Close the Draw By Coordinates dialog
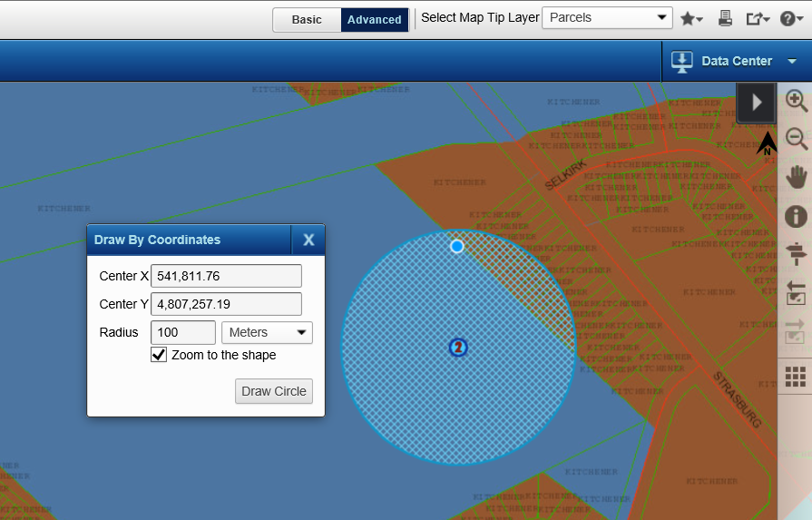This screenshot has width=812, height=520. coord(308,240)
